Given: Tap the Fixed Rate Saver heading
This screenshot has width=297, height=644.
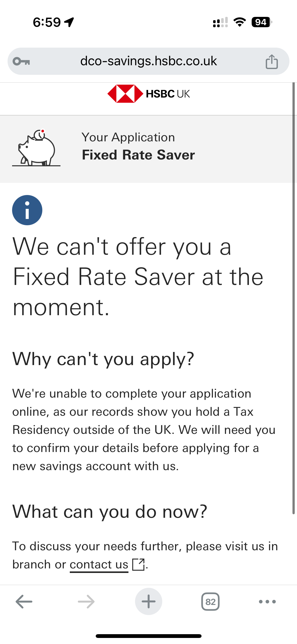Looking at the screenshot, I should click(x=138, y=155).
